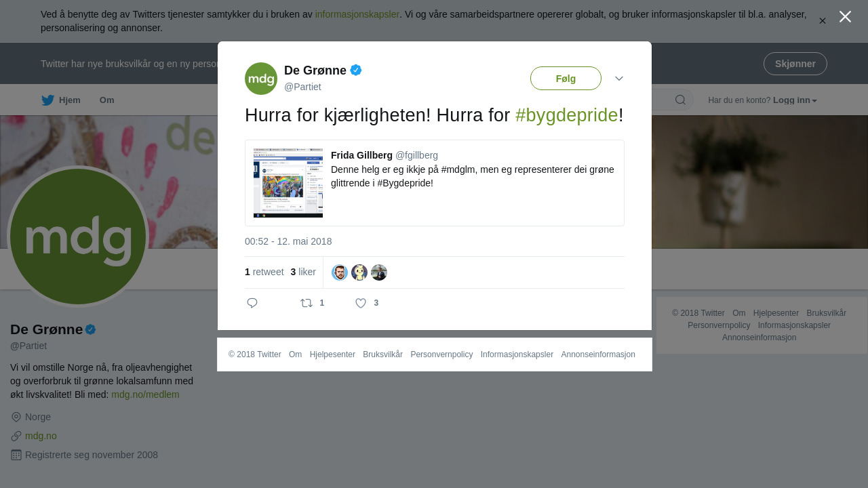Image resolution: width=868 pixels, height=488 pixels.
Task: Click the search magnifier icon
Action: tap(680, 100)
